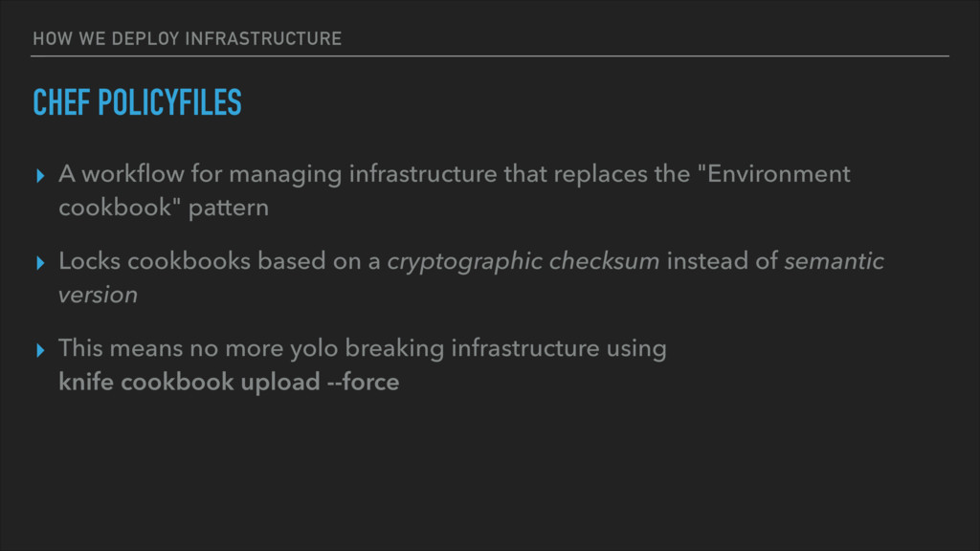Click the words 'instead of' in second bullet
The height and width of the screenshot is (551, 980).
click(x=722, y=261)
